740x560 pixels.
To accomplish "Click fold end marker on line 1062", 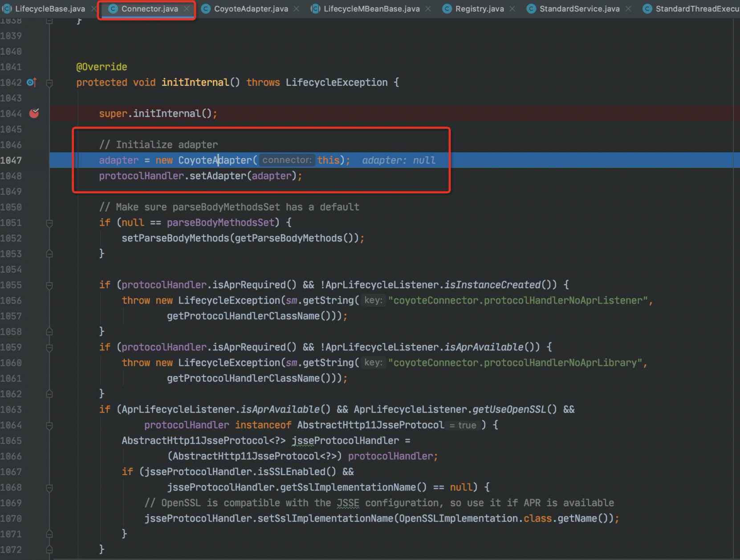I will pos(49,394).
